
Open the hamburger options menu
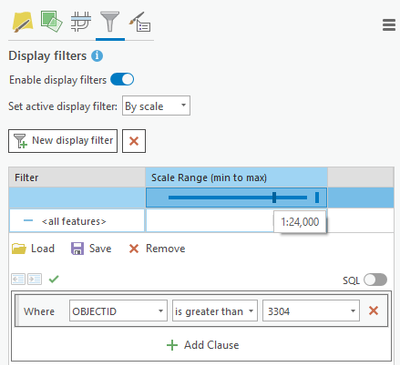389,25
